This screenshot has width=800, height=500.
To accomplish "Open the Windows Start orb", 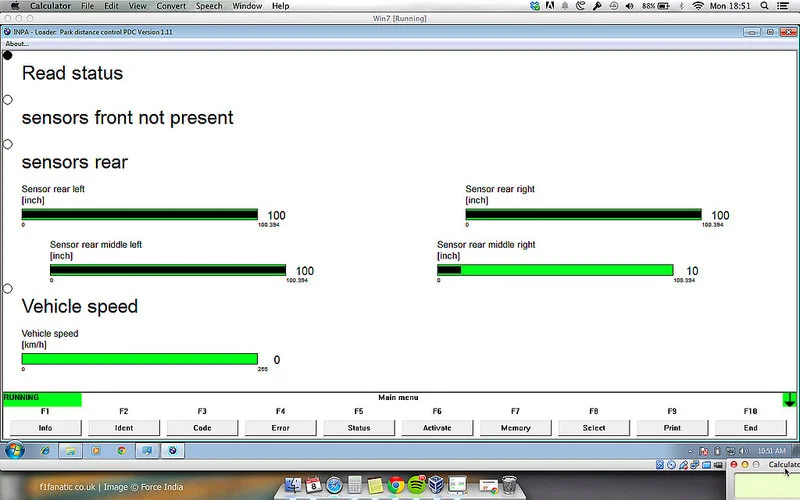I will click(14, 451).
